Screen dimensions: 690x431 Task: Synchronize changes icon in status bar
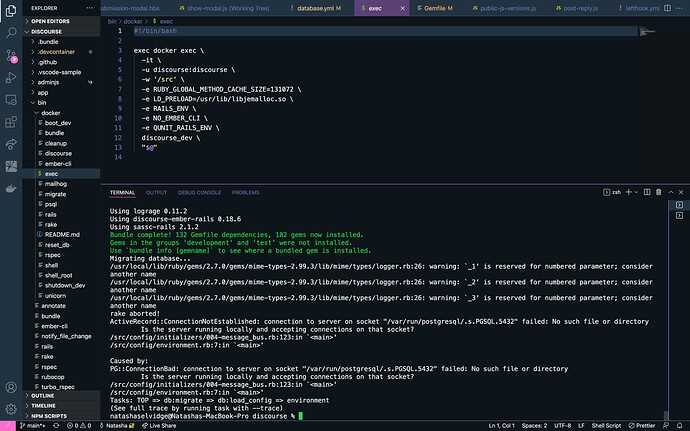click(56, 426)
